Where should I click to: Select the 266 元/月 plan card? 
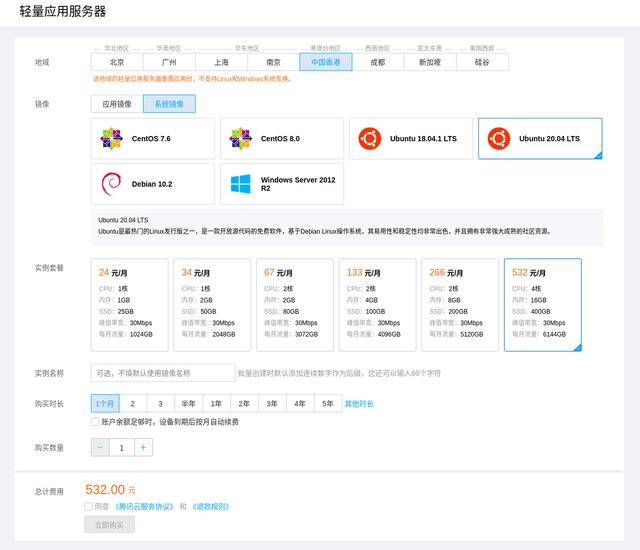(x=460, y=305)
